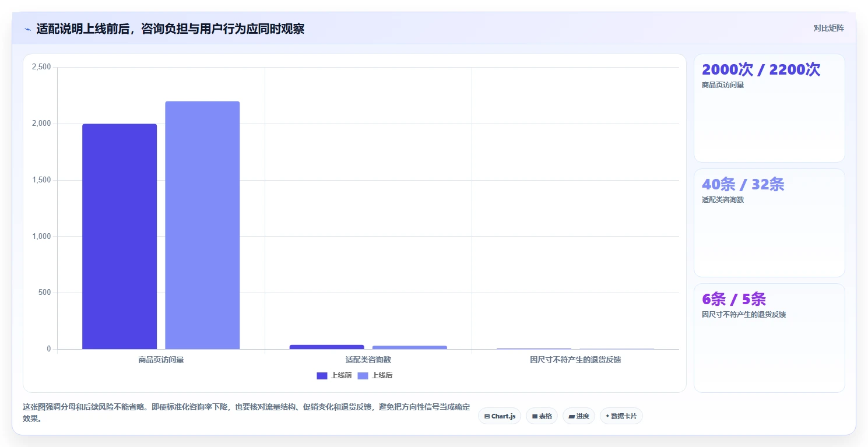This screenshot has height=447, width=868.
Task: Click the 2,500 y-axis value
Action: [x=41, y=67]
